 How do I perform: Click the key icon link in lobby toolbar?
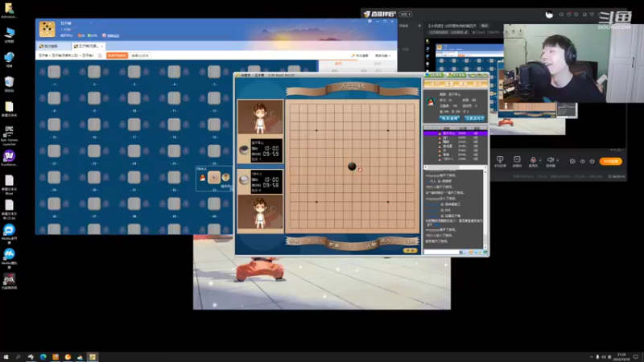pos(359,56)
